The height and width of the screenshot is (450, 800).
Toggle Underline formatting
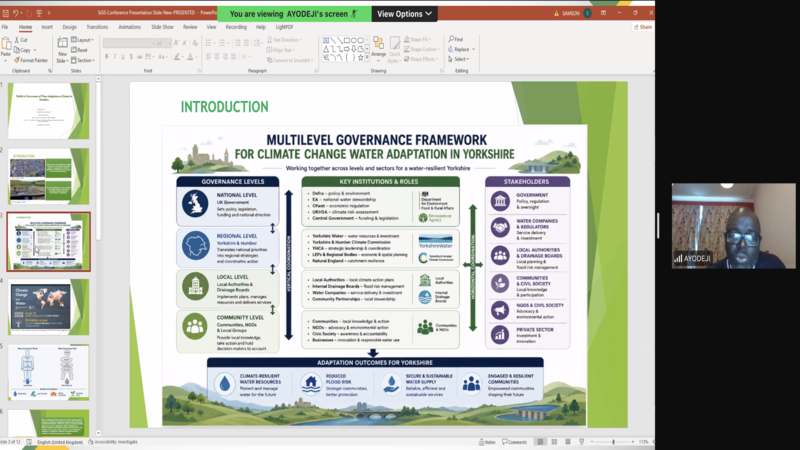[x=123, y=57]
